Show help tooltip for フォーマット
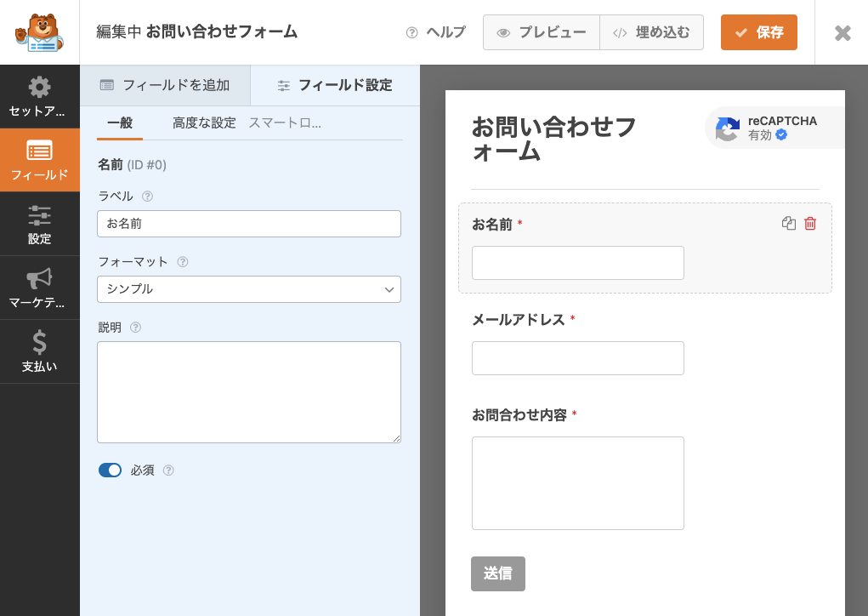This screenshot has width=868, height=616. click(183, 262)
